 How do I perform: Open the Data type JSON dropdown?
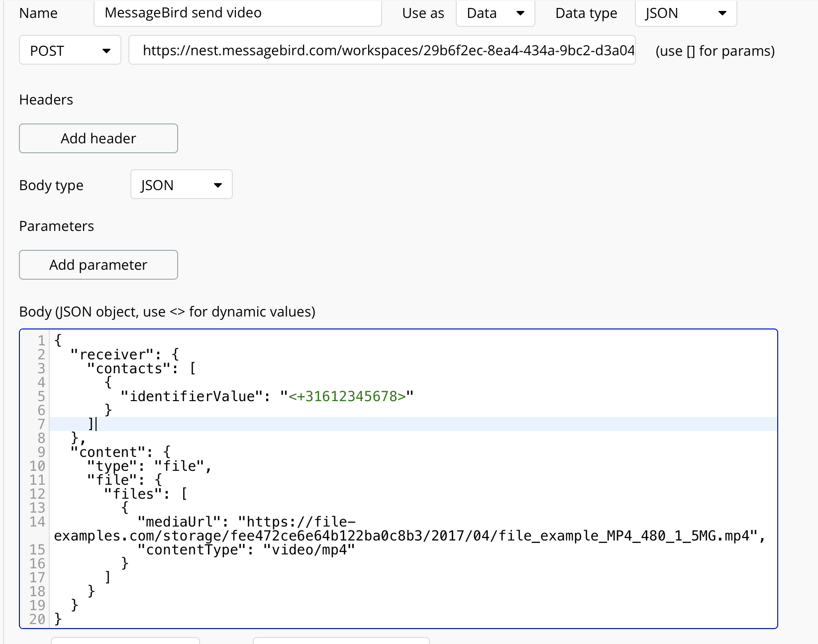point(686,13)
